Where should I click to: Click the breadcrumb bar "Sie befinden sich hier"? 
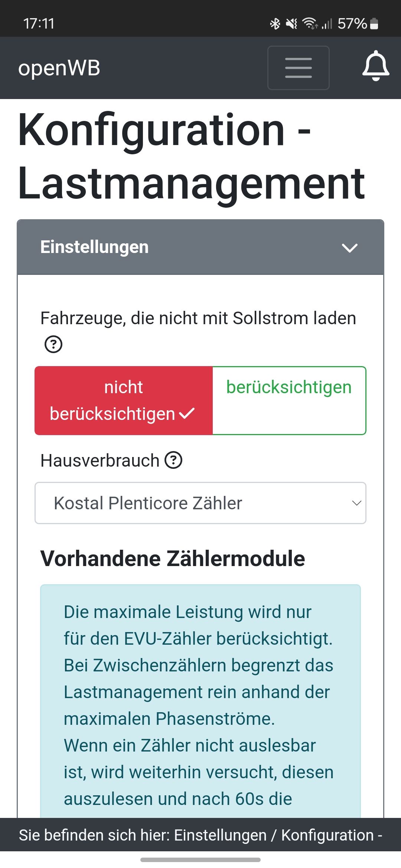point(200,835)
